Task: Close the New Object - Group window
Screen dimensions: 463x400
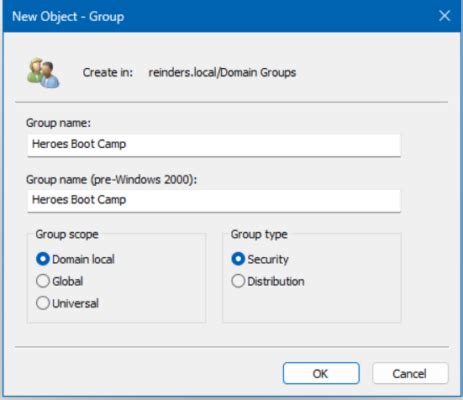Action: [x=444, y=16]
